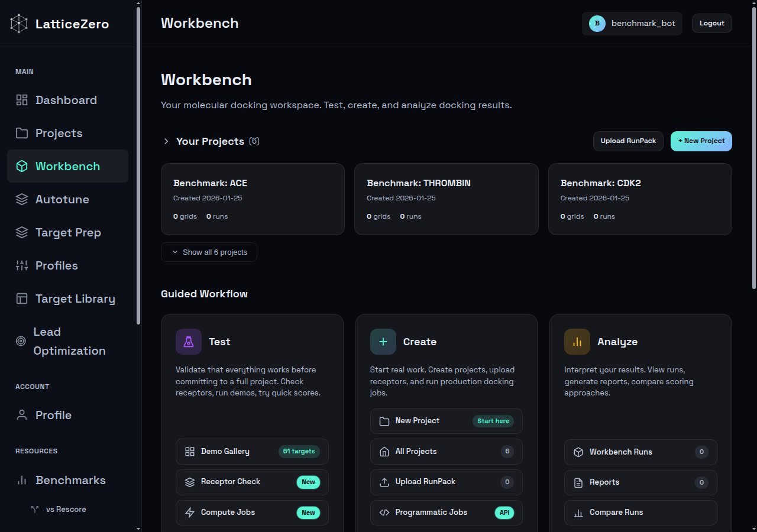Click the Target Library layout icon
This screenshot has width=757, height=532.
22,299
